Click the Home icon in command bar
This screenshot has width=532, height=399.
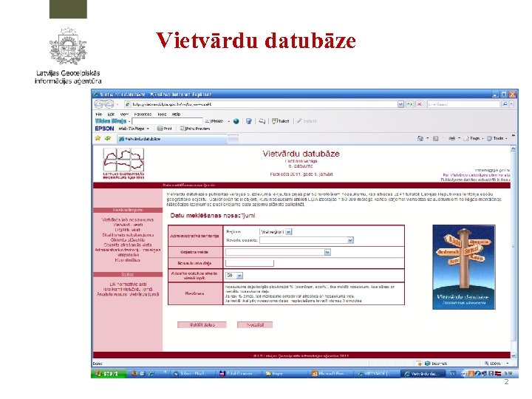pyautogui.click(x=420, y=138)
